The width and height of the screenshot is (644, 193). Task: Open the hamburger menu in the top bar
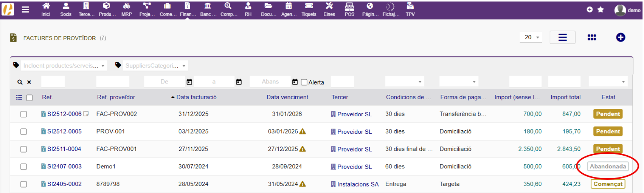tap(25, 10)
